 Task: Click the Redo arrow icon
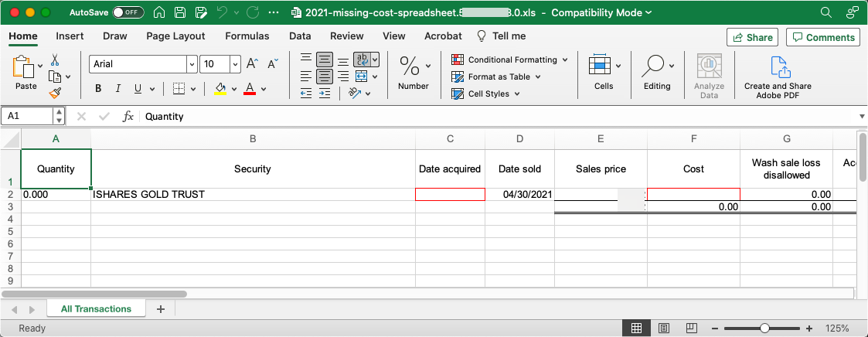point(253,12)
